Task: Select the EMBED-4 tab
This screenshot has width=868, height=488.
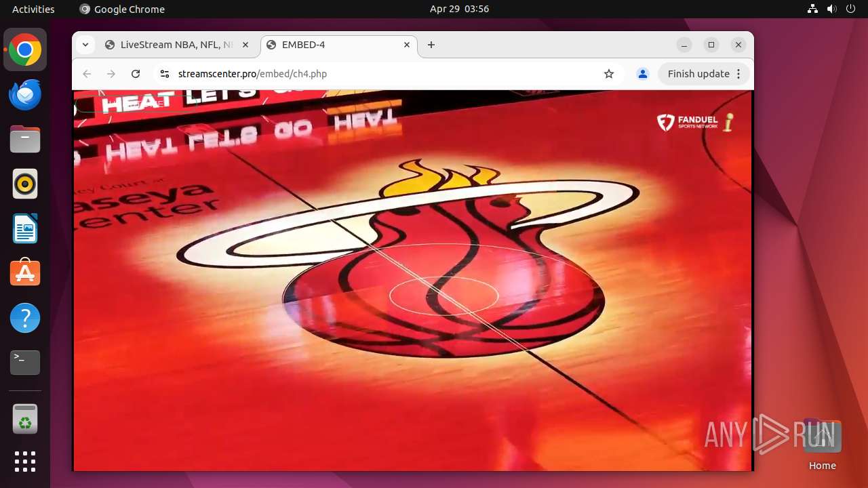Action: 339,45
